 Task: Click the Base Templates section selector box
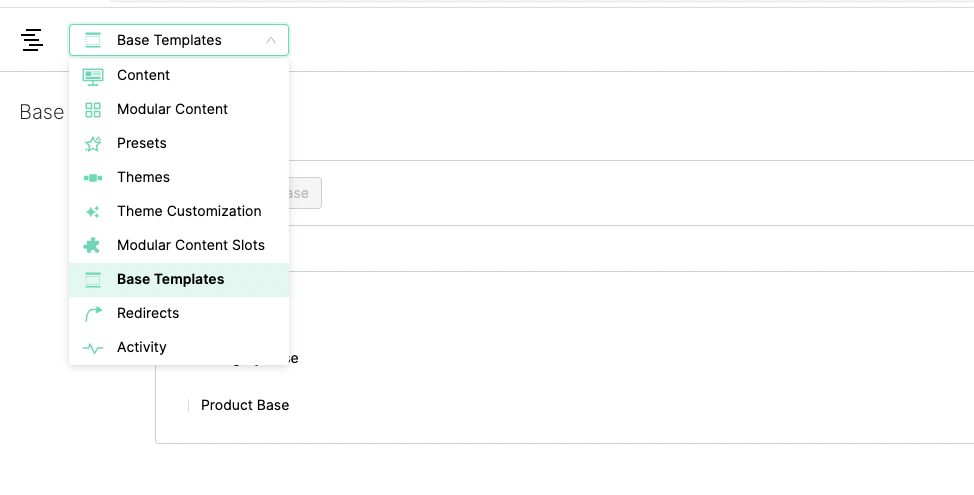pos(180,40)
